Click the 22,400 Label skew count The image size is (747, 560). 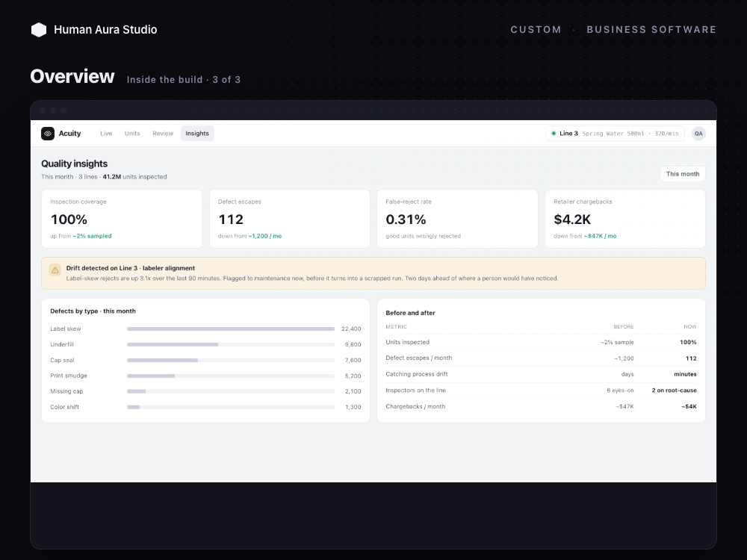[x=351, y=329]
